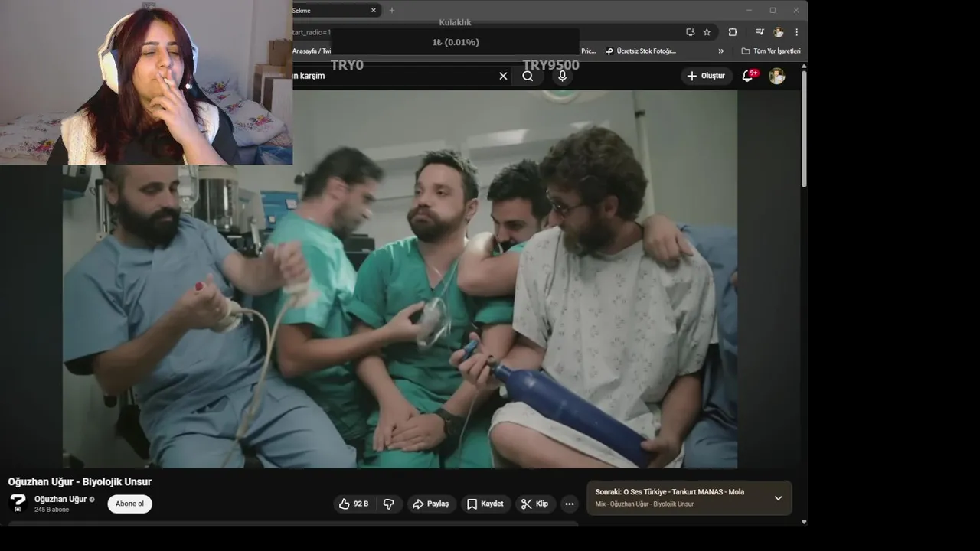The height and width of the screenshot is (551, 980).
Task: Bookmark this page with star icon
Action: pyautogui.click(x=707, y=32)
